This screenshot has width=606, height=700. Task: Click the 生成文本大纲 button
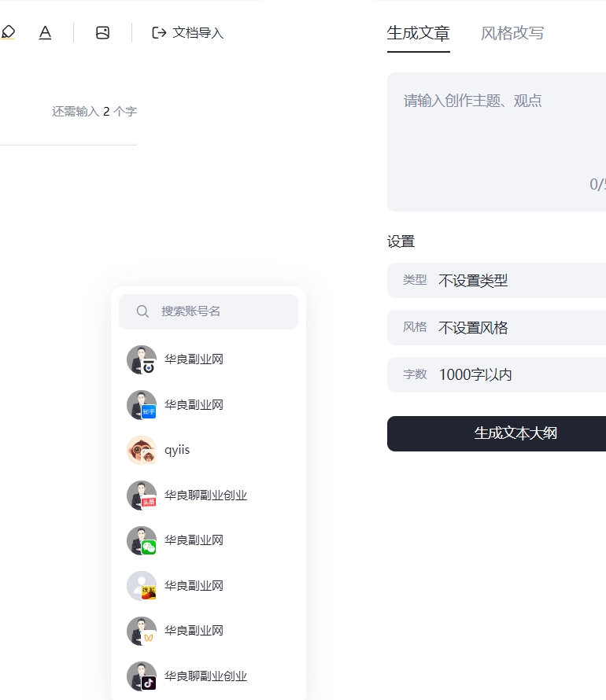[497, 433]
